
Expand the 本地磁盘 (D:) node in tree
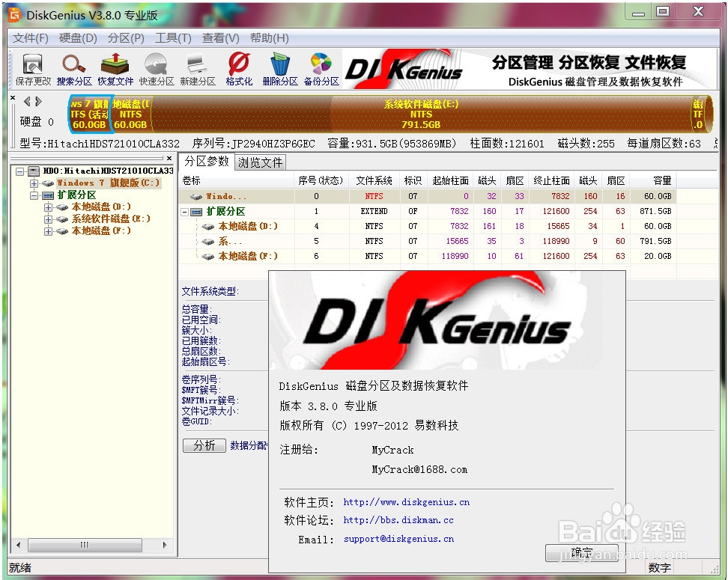coord(48,207)
